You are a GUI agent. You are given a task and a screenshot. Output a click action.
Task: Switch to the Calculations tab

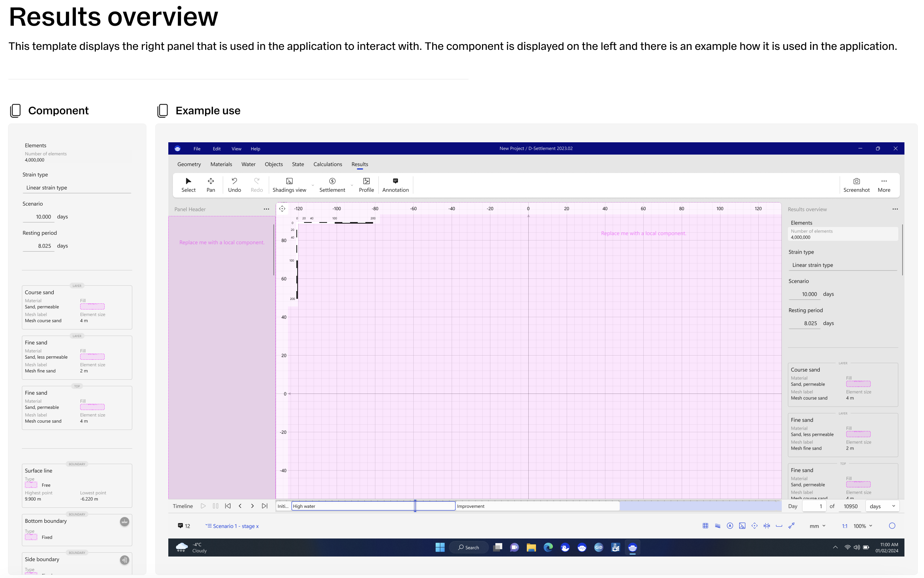click(327, 164)
